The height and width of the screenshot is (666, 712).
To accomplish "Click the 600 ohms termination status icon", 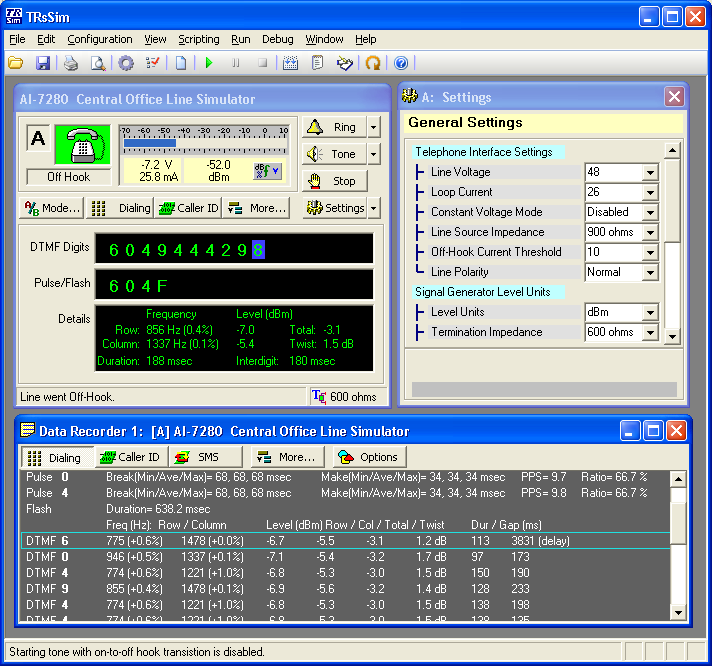I will (319, 396).
